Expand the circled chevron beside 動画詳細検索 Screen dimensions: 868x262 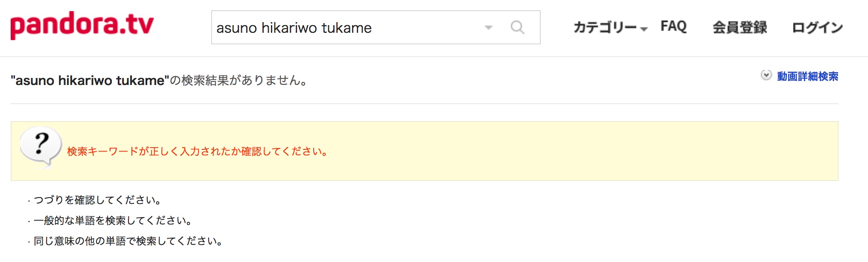(766, 75)
